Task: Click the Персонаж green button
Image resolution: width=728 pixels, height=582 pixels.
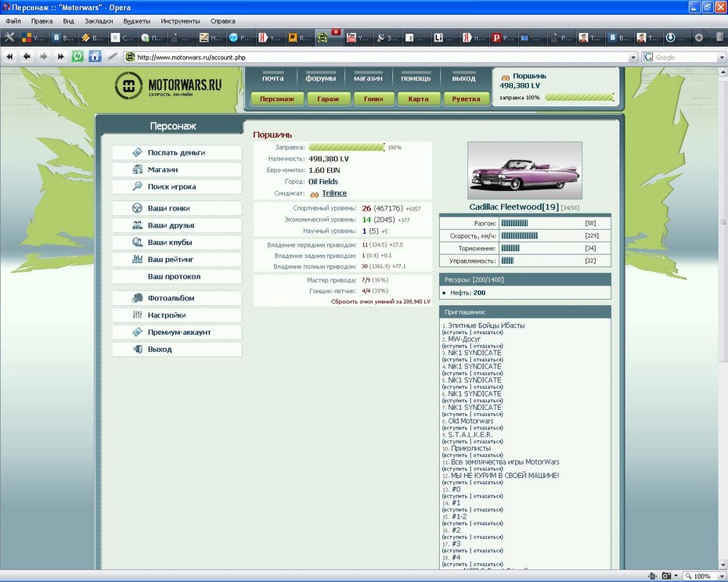Action: coord(276,99)
